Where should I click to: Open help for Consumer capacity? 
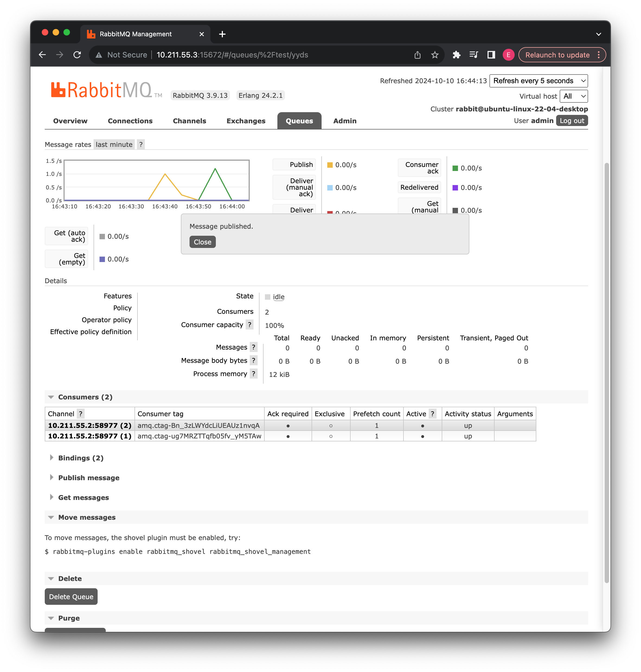pyautogui.click(x=249, y=324)
